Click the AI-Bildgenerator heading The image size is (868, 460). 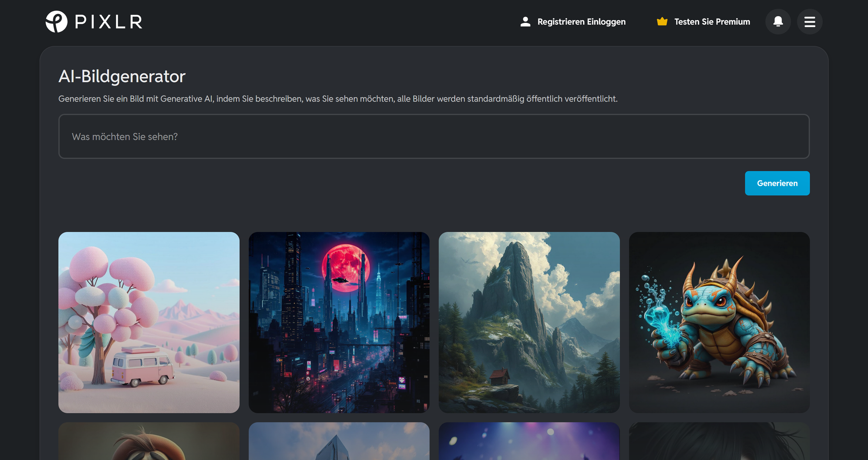[x=122, y=76]
